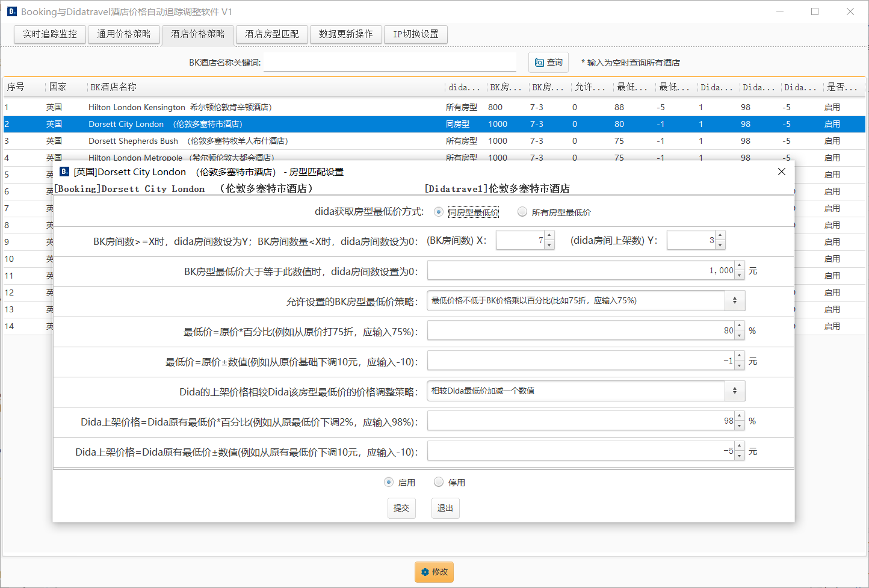This screenshot has height=588, width=869.
Task: Select 同房型最低价 radio option
Action: pos(439,212)
